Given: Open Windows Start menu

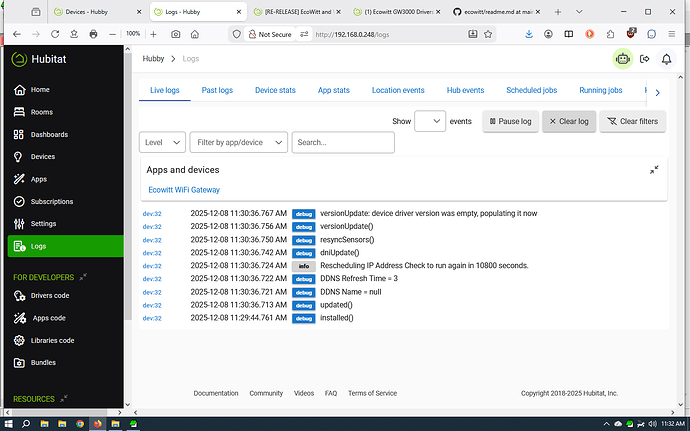Looking at the screenshot, I should (x=8, y=424).
